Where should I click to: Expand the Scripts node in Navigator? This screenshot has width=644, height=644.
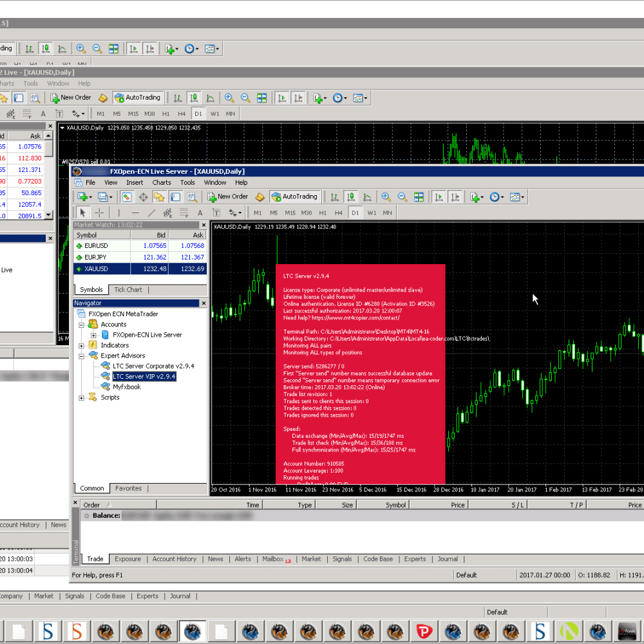click(81, 398)
